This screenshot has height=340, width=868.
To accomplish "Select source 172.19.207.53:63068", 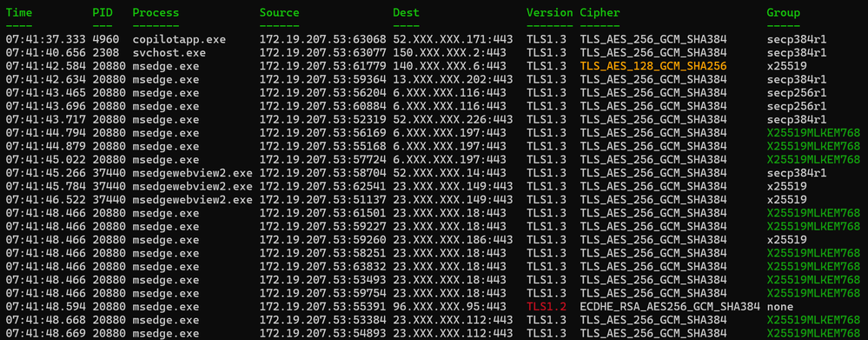I will click(x=322, y=39).
